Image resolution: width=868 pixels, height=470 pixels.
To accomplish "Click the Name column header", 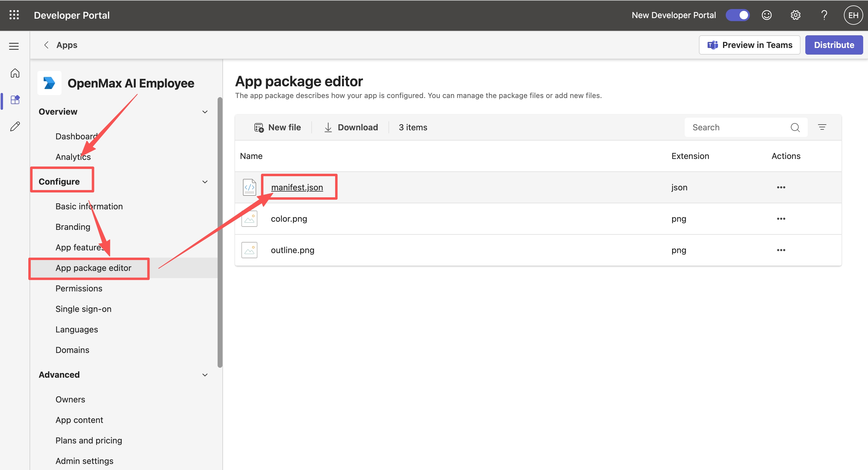I will click(x=251, y=156).
